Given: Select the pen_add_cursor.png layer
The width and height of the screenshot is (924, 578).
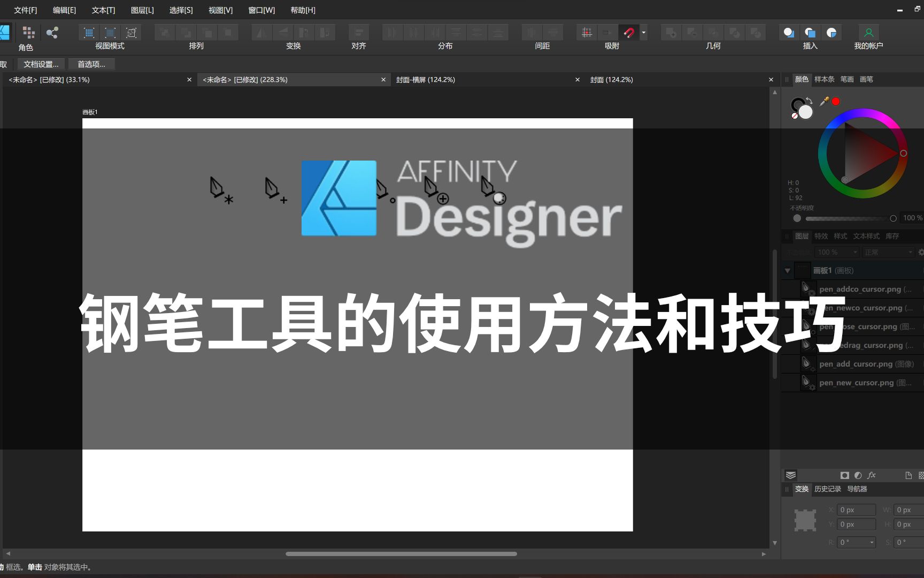Looking at the screenshot, I should point(853,364).
